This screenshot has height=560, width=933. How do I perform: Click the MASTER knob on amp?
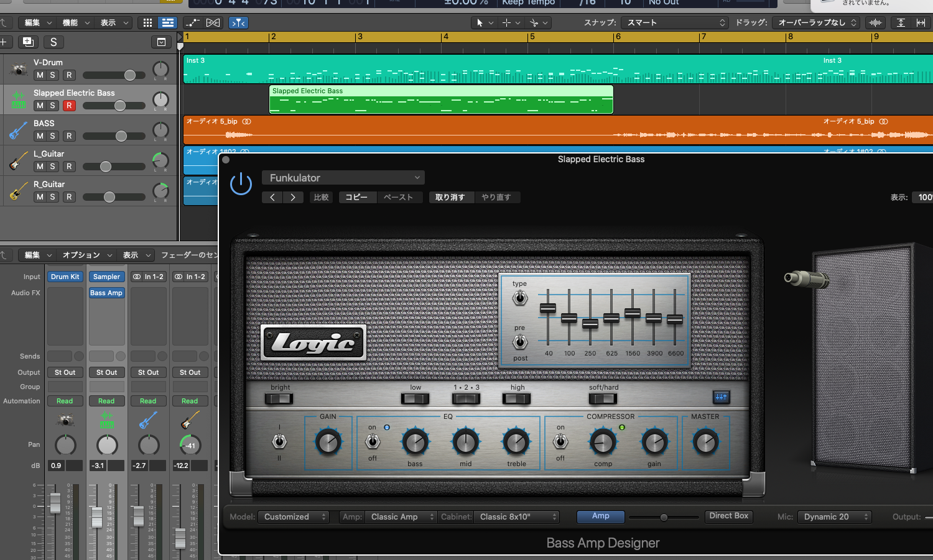pos(705,443)
